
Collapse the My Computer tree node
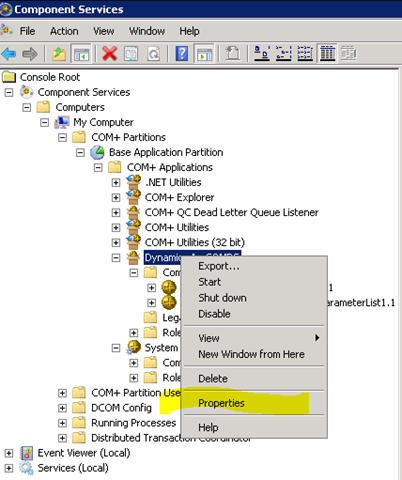(44, 122)
